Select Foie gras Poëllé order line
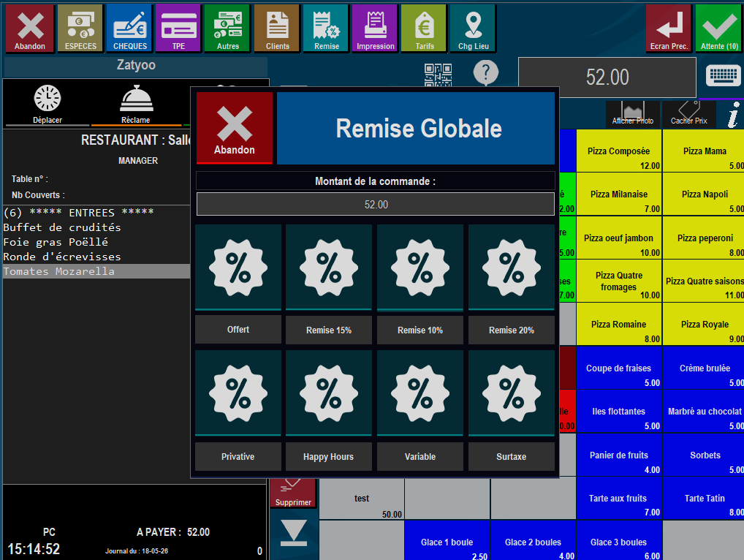 96,242
